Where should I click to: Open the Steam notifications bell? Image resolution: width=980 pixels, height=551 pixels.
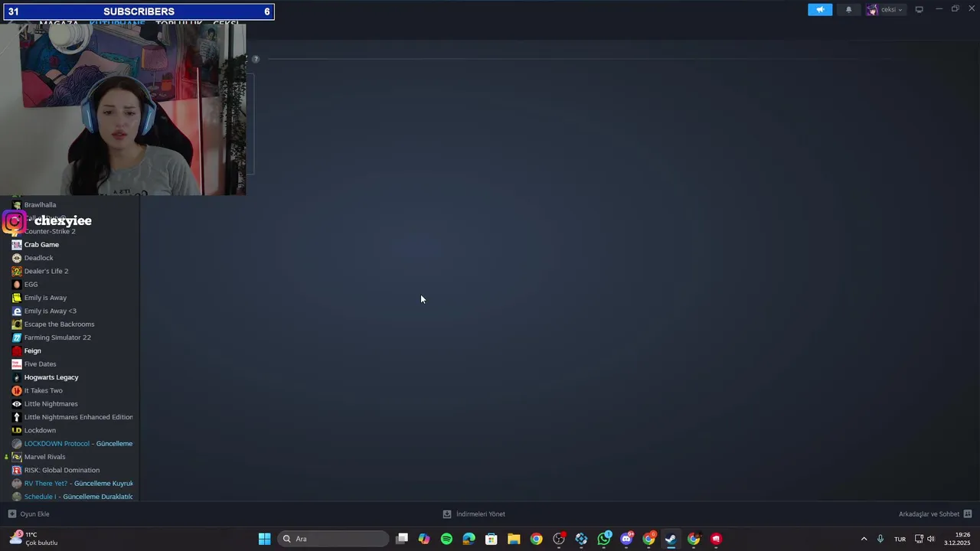click(848, 10)
